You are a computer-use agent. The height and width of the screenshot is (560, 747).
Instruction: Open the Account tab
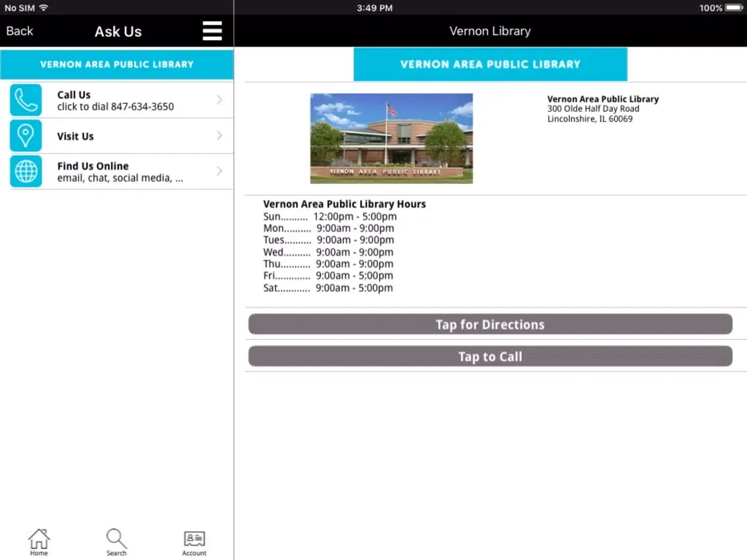194,544
